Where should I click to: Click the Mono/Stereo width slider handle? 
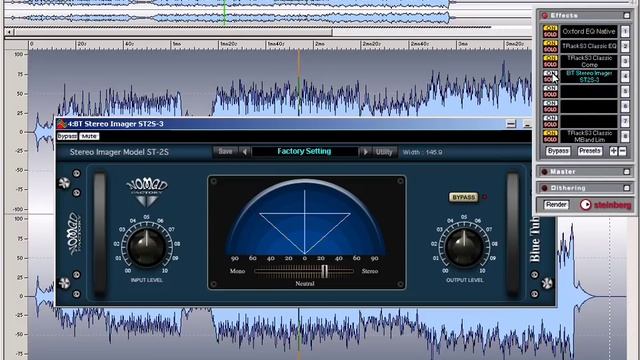click(x=324, y=271)
